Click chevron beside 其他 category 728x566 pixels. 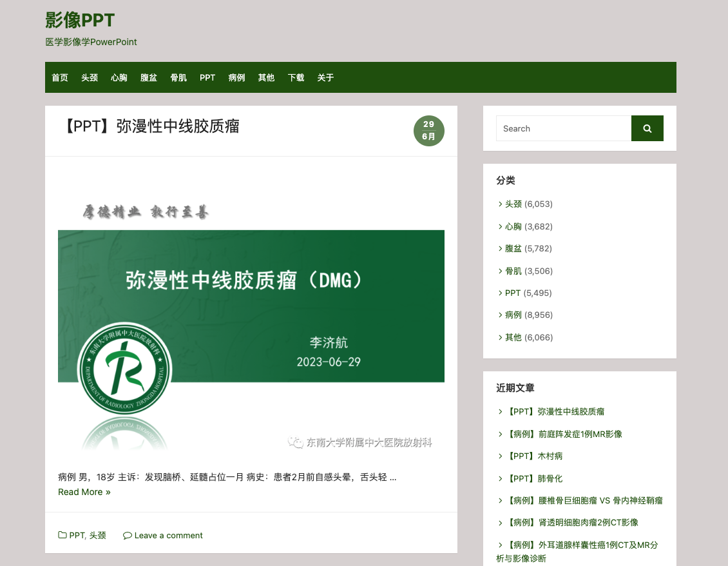pyautogui.click(x=500, y=337)
